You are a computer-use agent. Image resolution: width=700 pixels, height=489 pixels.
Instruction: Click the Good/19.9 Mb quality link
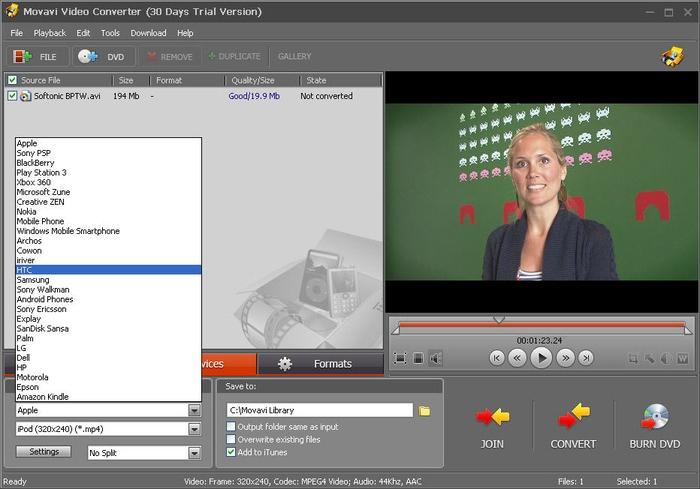click(254, 96)
